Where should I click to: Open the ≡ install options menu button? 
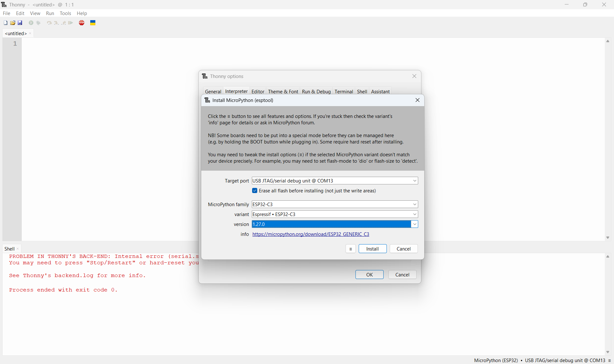[350, 249]
